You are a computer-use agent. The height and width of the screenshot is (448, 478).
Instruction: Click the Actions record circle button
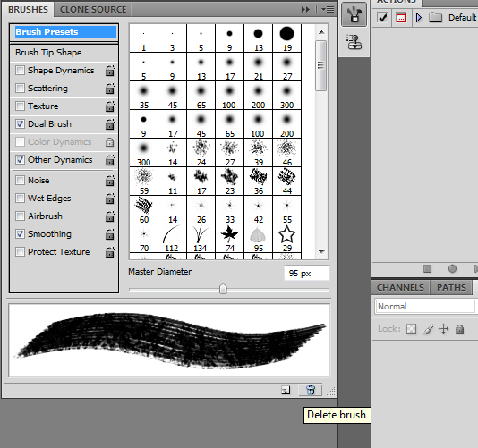[x=452, y=268]
